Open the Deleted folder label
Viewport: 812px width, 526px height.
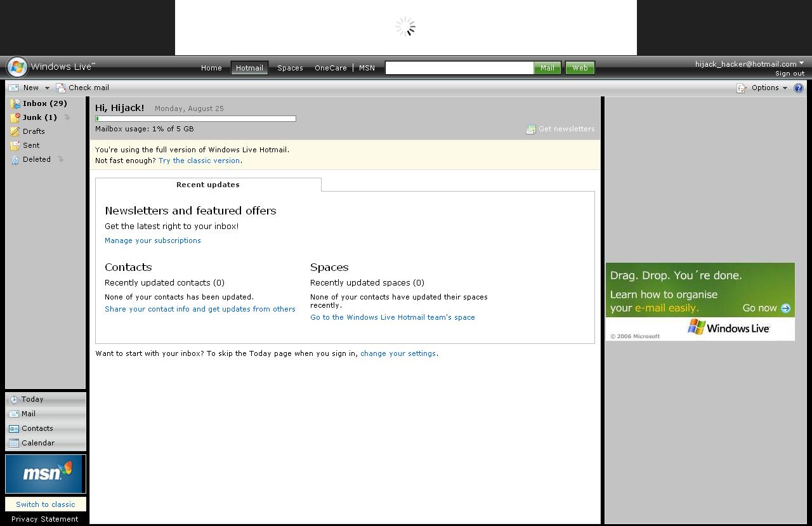tap(37, 159)
